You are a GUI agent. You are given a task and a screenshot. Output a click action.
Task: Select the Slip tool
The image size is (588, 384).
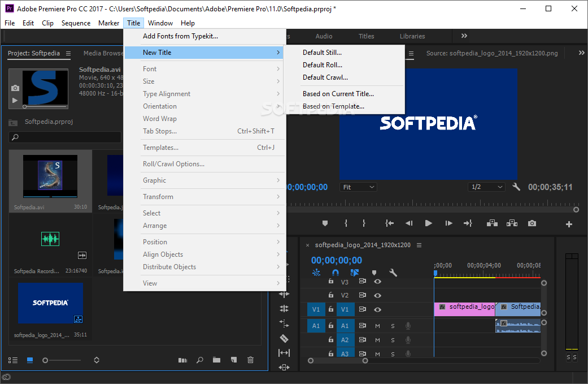point(284,352)
